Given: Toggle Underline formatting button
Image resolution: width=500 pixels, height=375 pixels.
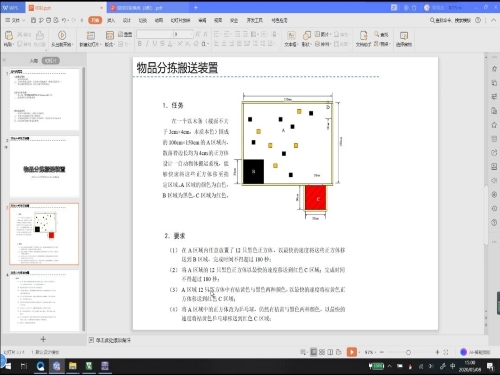Looking at the screenshot, I should (x=155, y=44).
